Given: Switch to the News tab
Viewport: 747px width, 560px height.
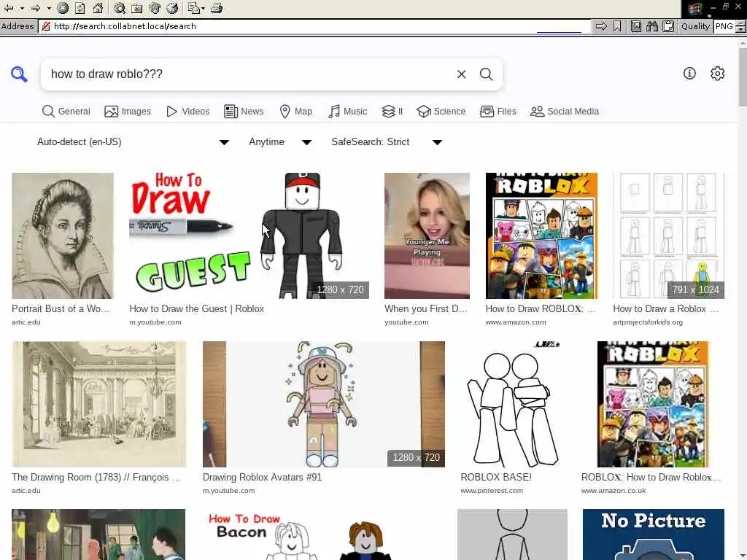Looking at the screenshot, I should 244,112.
